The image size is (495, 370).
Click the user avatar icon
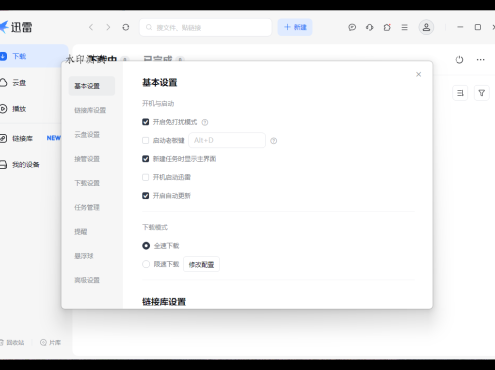pyautogui.click(x=426, y=27)
